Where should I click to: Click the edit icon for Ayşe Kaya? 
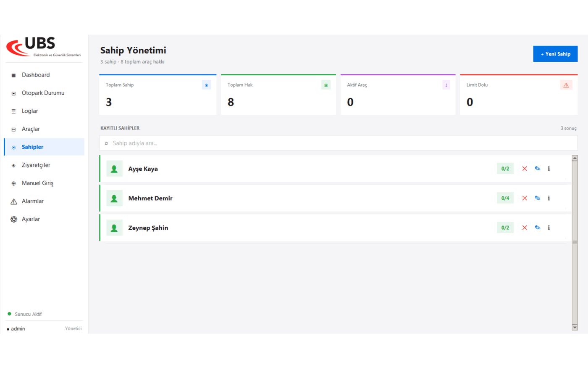(x=538, y=169)
